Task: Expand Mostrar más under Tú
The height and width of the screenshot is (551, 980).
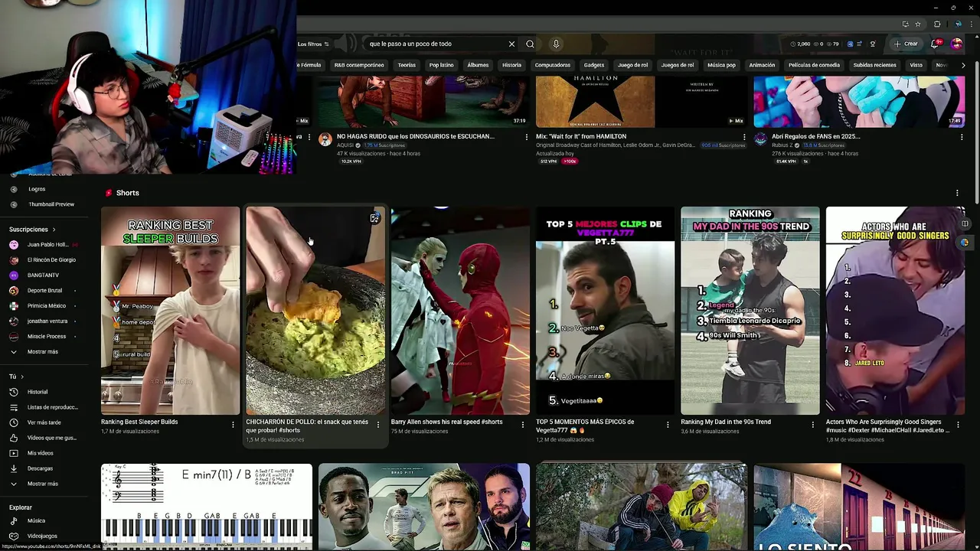Action: pyautogui.click(x=43, y=484)
